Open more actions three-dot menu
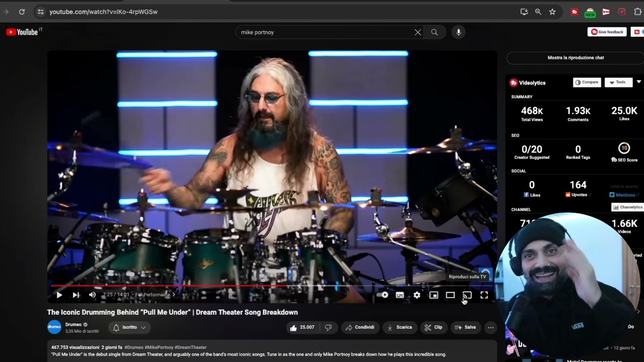644x362 pixels. (491, 327)
